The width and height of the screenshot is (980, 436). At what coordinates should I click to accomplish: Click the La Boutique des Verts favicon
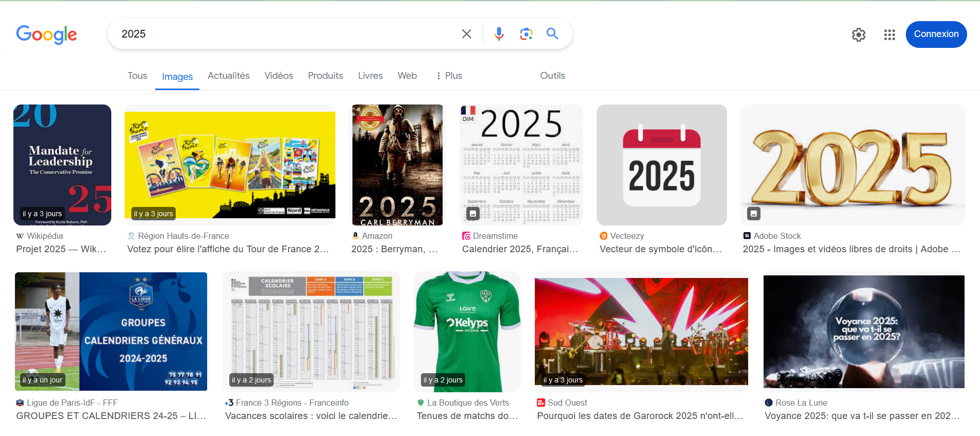tap(421, 403)
